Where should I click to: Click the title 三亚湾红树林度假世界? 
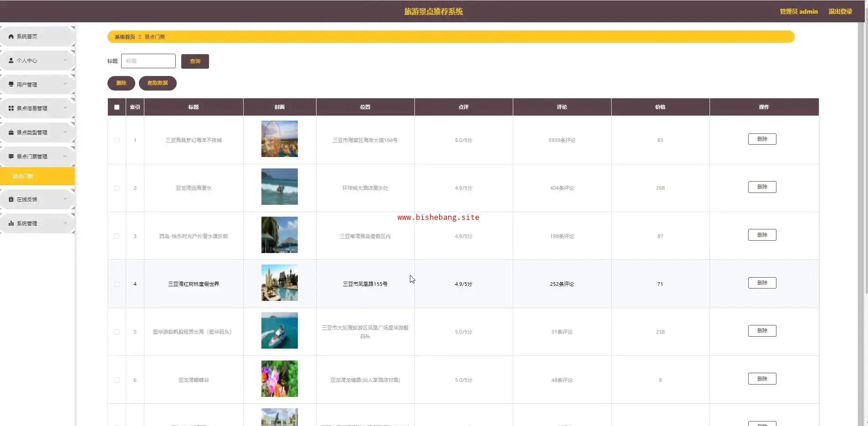coord(194,284)
